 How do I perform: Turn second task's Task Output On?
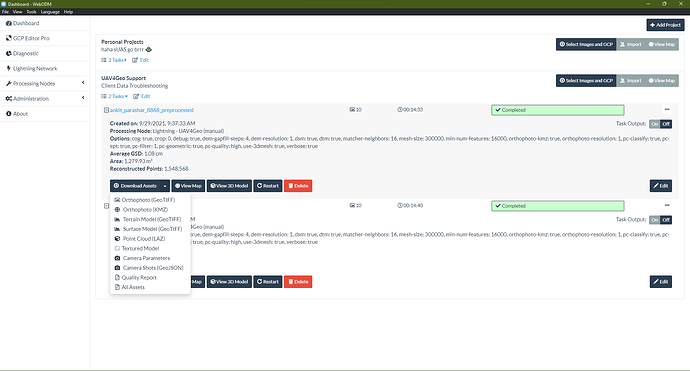pyautogui.click(x=655, y=220)
